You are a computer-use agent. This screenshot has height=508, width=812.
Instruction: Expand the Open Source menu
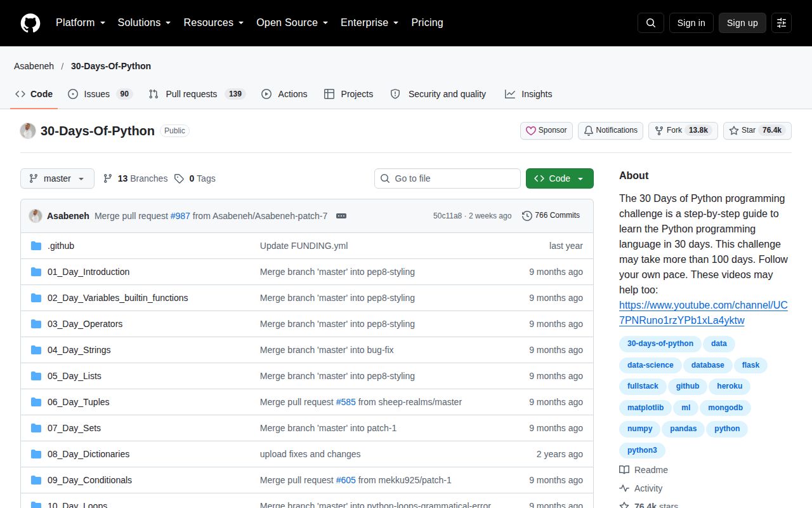(292, 23)
